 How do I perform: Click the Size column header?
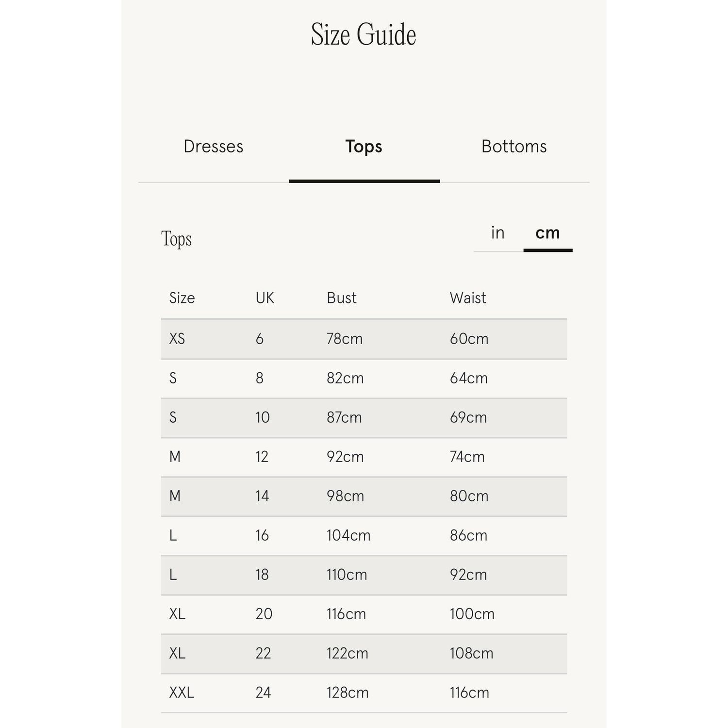point(182,298)
